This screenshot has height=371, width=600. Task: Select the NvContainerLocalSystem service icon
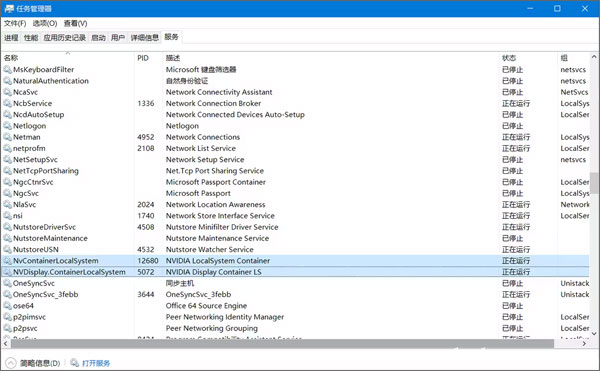7,261
